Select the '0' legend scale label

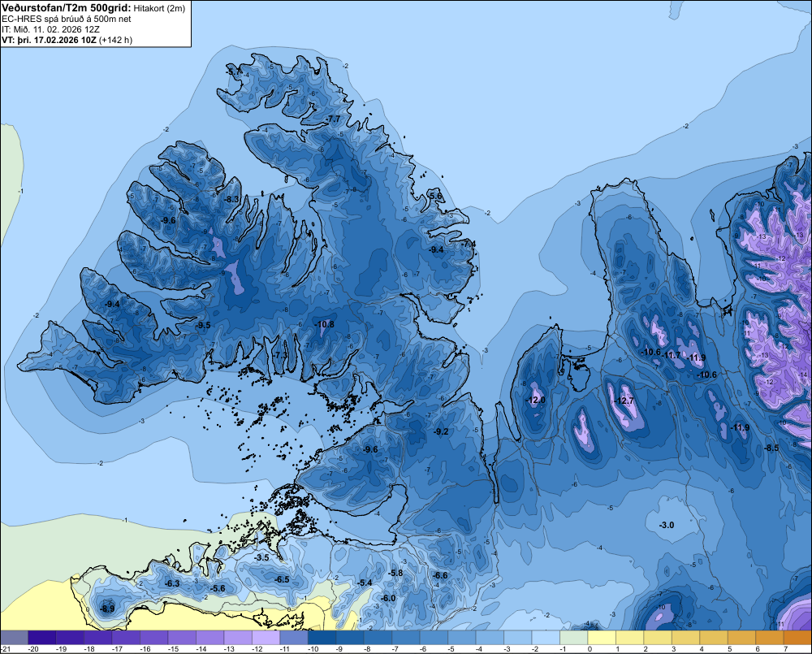pyautogui.click(x=590, y=649)
